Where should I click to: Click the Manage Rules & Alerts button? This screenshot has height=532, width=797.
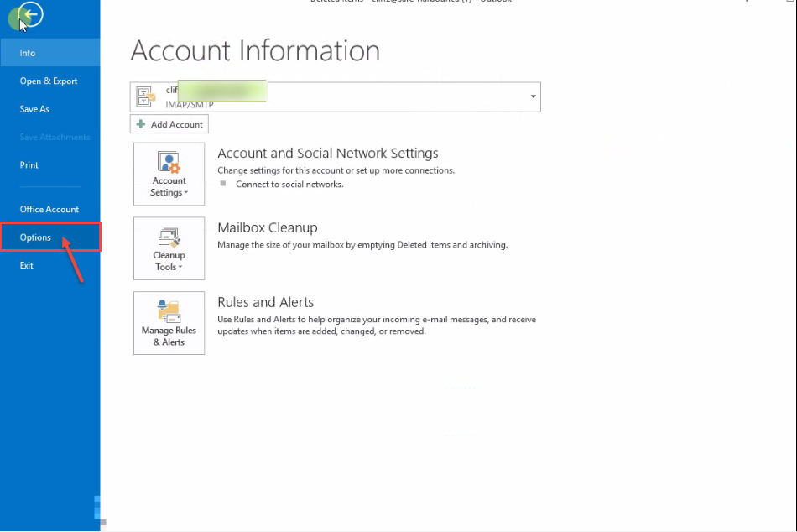[x=169, y=323]
